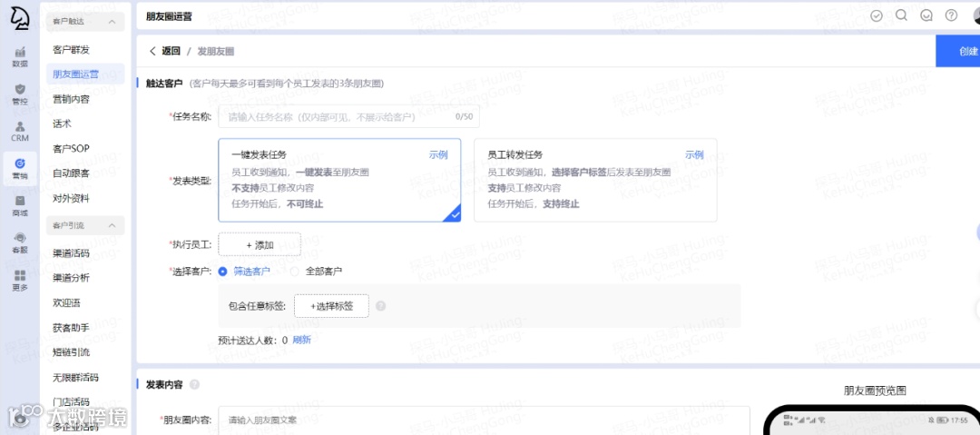The height and width of the screenshot is (435, 980).
Task: Focus the 任务名称 input field
Action: (x=348, y=116)
